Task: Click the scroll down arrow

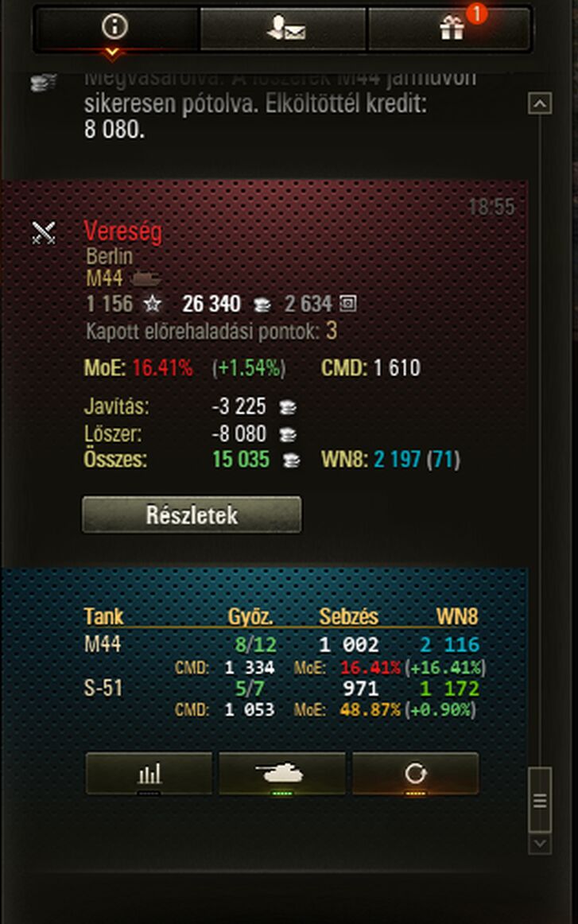Action: pyautogui.click(x=540, y=843)
